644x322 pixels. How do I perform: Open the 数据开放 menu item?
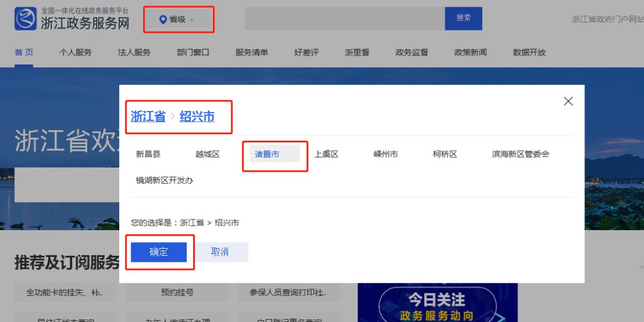529,52
